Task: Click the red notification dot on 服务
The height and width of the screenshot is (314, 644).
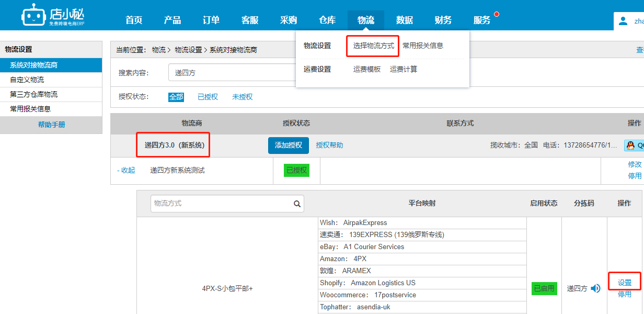Action: click(496, 14)
